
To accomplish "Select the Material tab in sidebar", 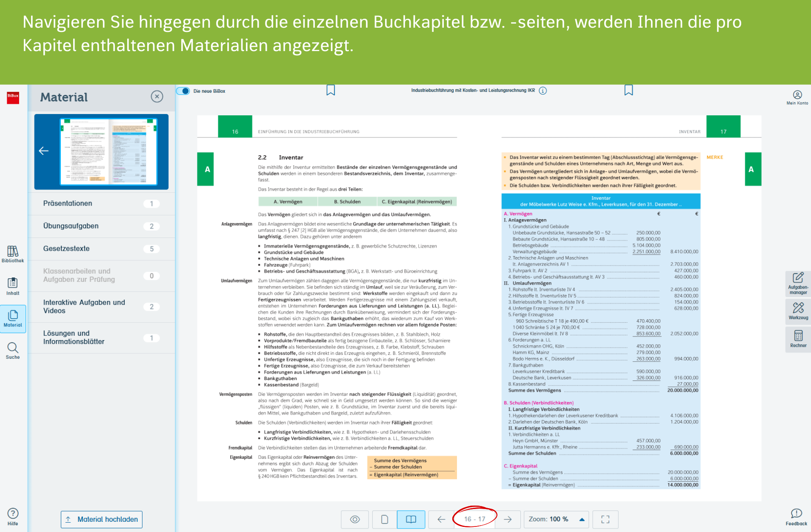I will point(13,318).
